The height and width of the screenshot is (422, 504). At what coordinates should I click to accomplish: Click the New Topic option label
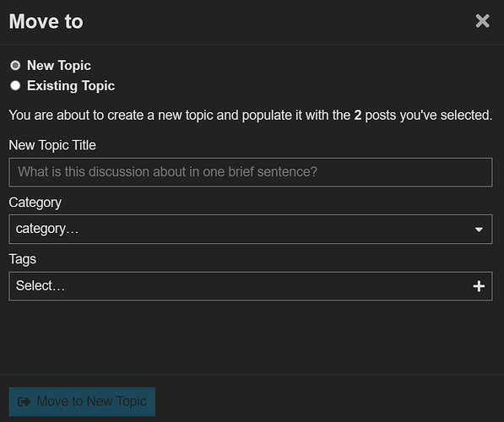click(x=59, y=66)
